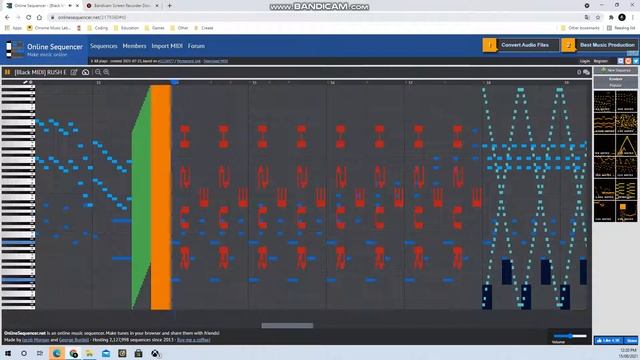Open Microsoft Store from taskbar
The width and height of the screenshot is (640, 360).
pos(138,353)
